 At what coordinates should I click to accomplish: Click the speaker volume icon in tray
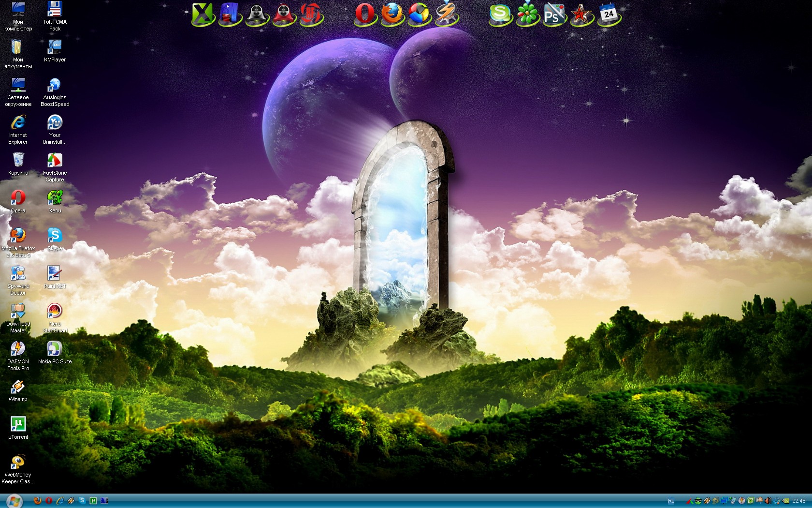(x=768, y=501)
